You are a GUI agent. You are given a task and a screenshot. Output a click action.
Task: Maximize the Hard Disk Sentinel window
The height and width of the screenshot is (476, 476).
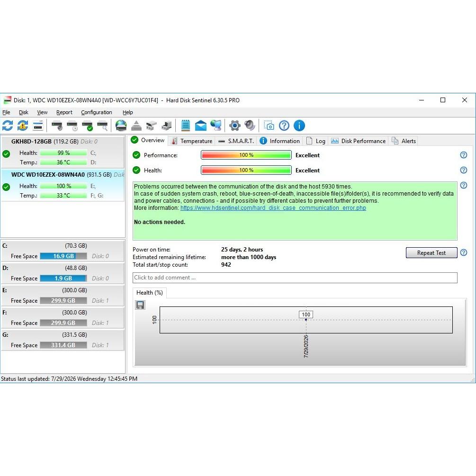[x=443, y=100]
